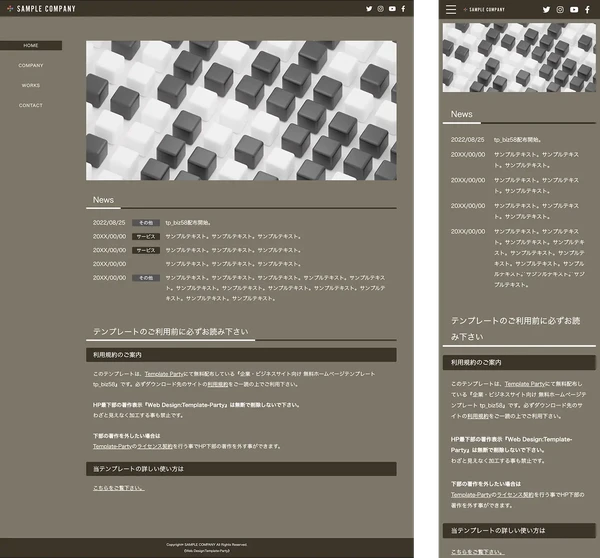
Task: Open Facebook icon in desktop header
Action: (x=403, y=9)
